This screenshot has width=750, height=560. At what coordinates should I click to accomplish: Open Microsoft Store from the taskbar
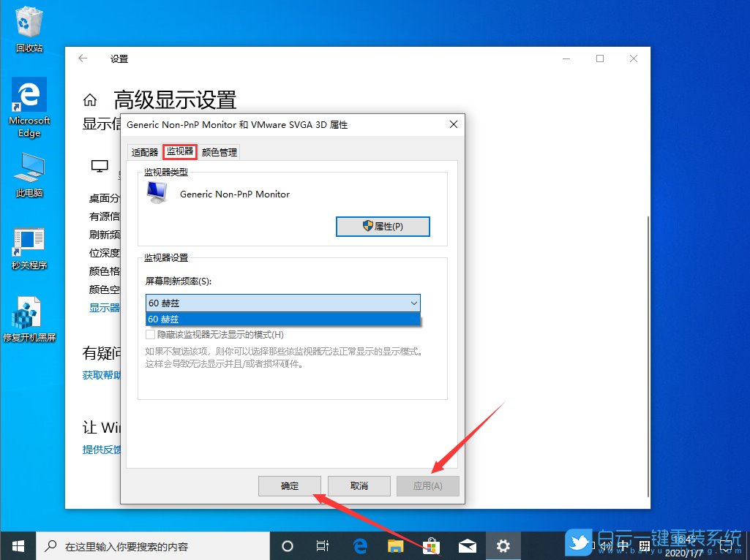pos(431,545)
